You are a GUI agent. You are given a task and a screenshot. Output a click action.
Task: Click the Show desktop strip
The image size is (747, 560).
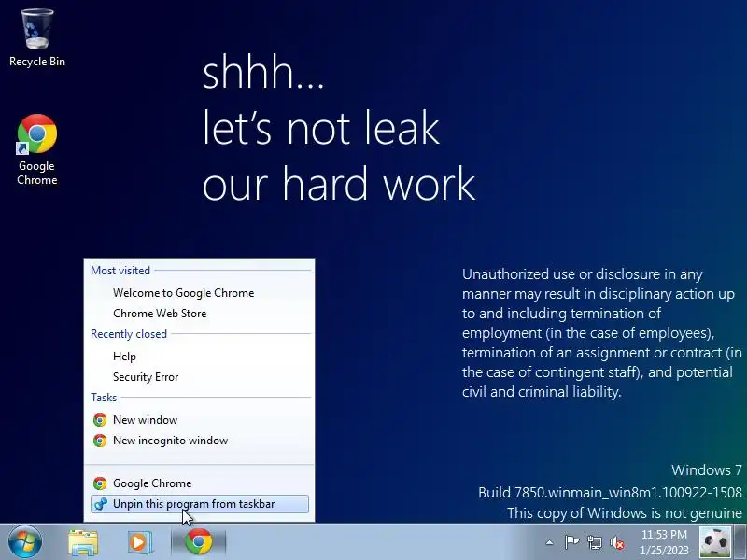point(740,542)
